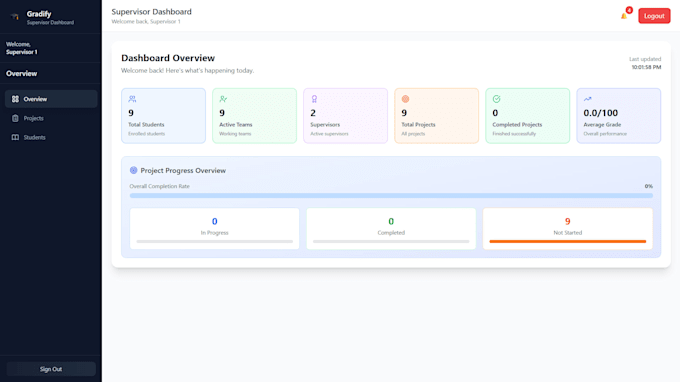Select the Completed count card
The image size is (680, 382).
click(x=391, y=229)
